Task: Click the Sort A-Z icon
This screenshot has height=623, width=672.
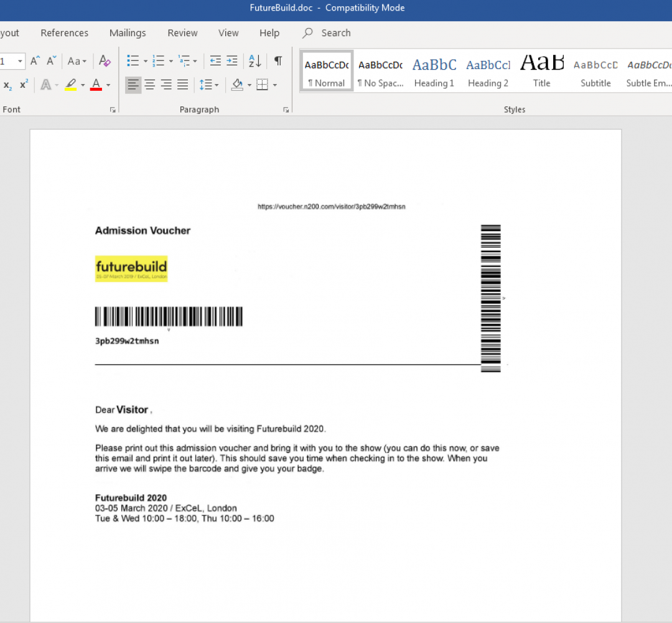Action: tap(254, 61)
